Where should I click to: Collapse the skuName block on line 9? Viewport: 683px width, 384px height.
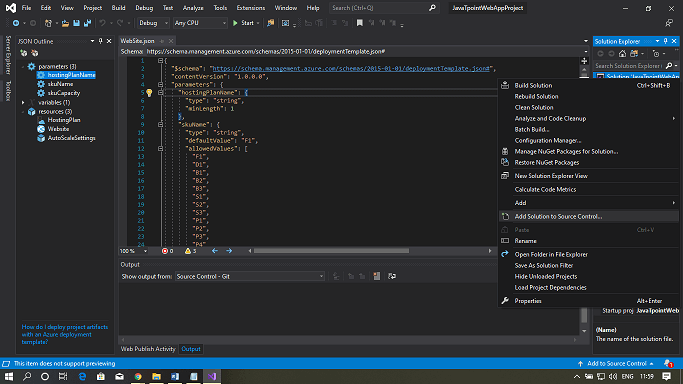pyautogui.click(x=160, y=125)
